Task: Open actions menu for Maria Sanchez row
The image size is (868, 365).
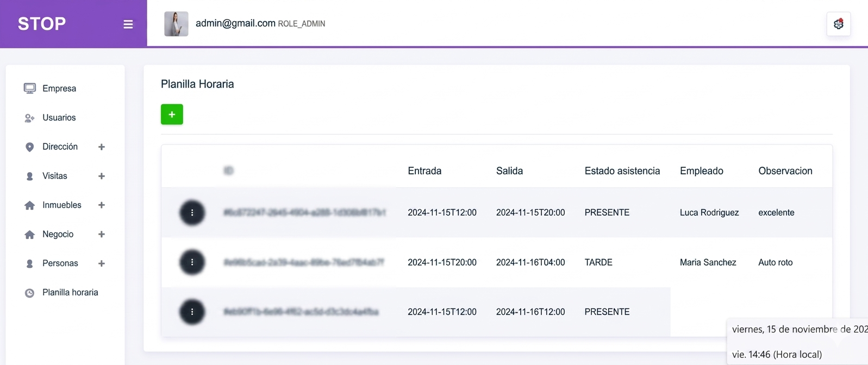Action: (x=192, y=262)
